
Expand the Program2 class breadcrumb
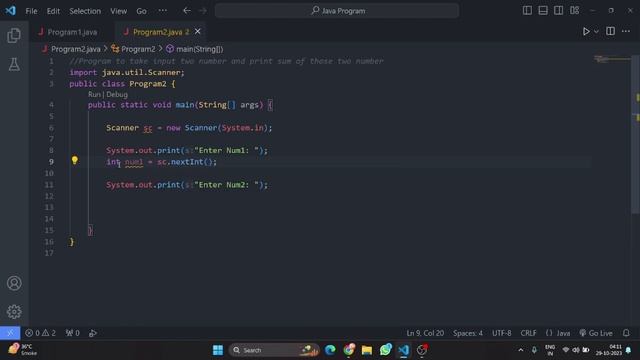pyautogui.click(x=138, y=49)
